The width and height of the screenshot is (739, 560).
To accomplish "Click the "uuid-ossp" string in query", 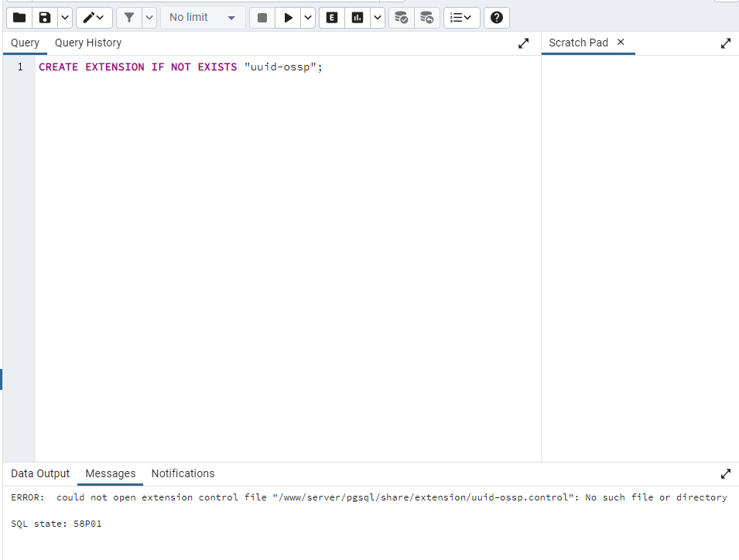I will coord(280,67).
